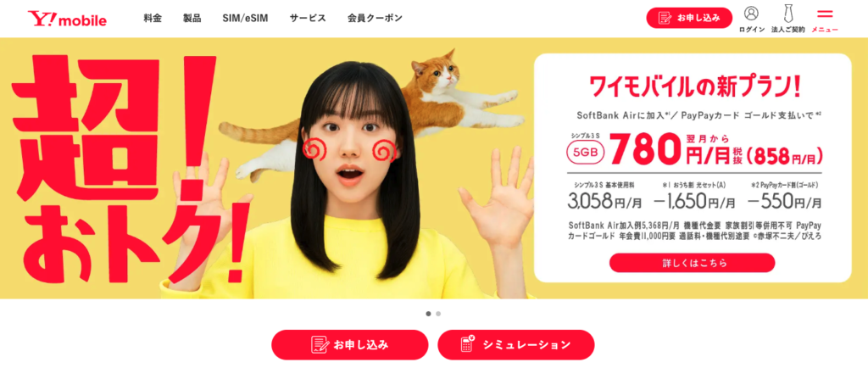Click the 超おトク hero banner image
Image resolution: width=868 pixels, height=368 pixels.
tap(265, 168)
